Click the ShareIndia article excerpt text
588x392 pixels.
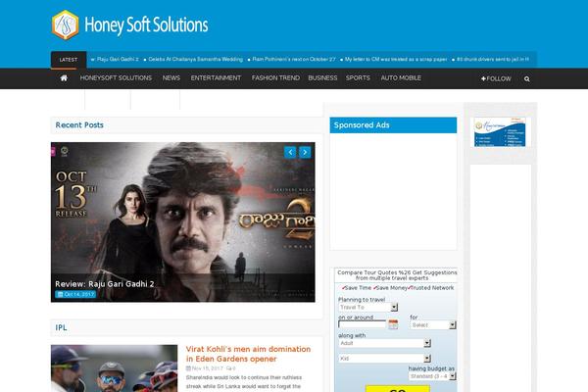pyautogui.click(x=244, y=382)
